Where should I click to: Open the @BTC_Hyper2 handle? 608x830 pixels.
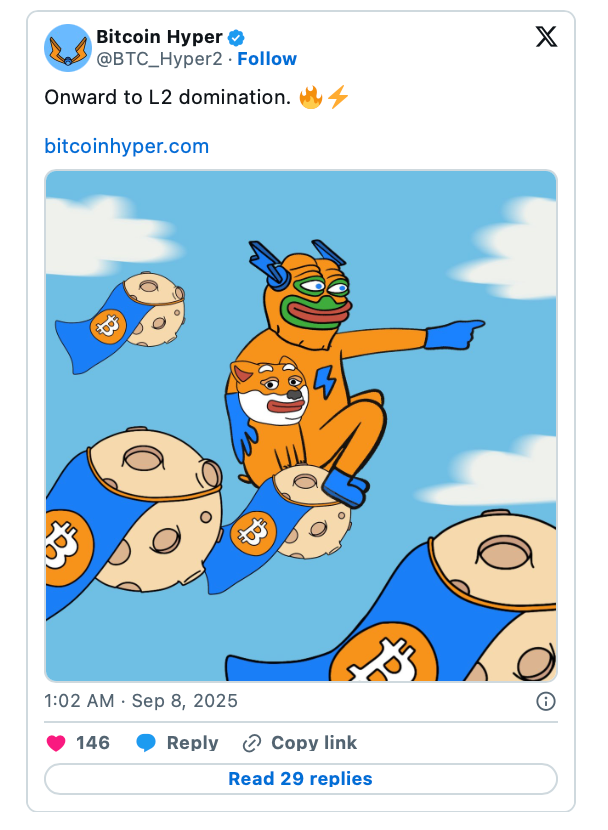(160, 59)
